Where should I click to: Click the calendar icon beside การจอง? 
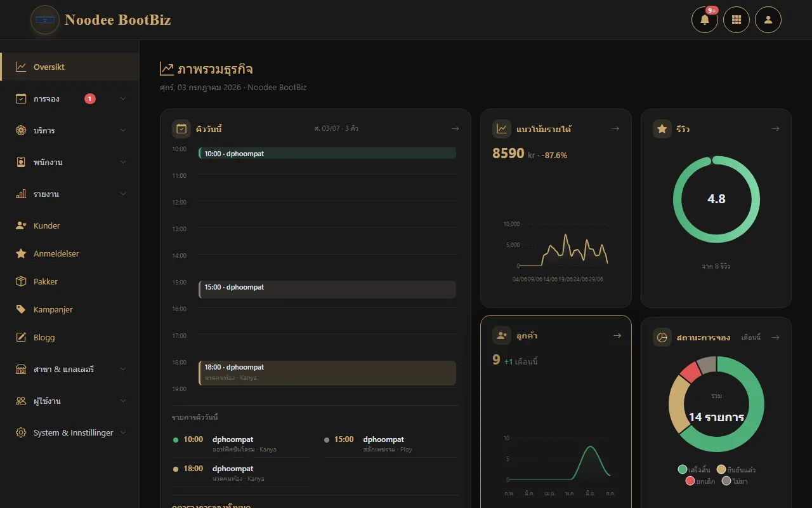[21, 98]
